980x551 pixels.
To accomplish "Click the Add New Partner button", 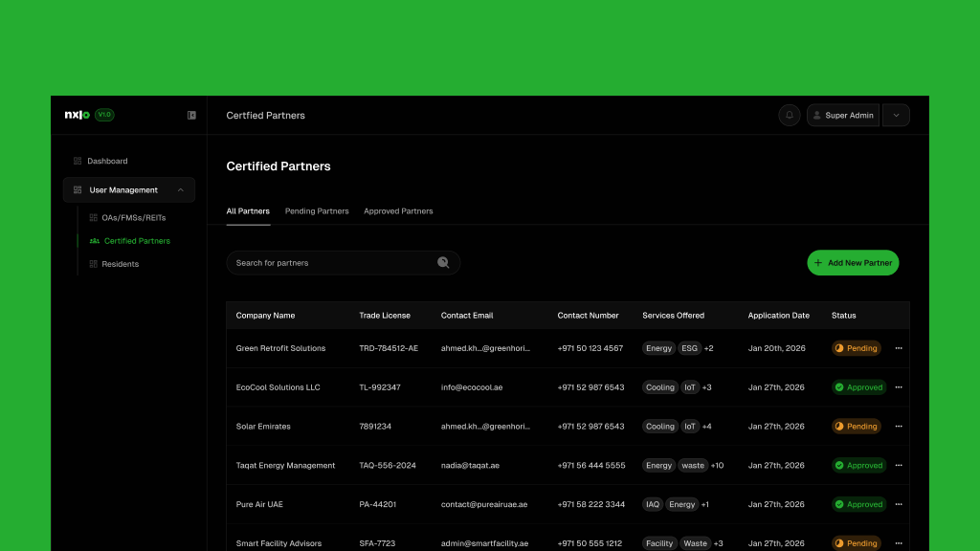I will (x=853, y=263).
